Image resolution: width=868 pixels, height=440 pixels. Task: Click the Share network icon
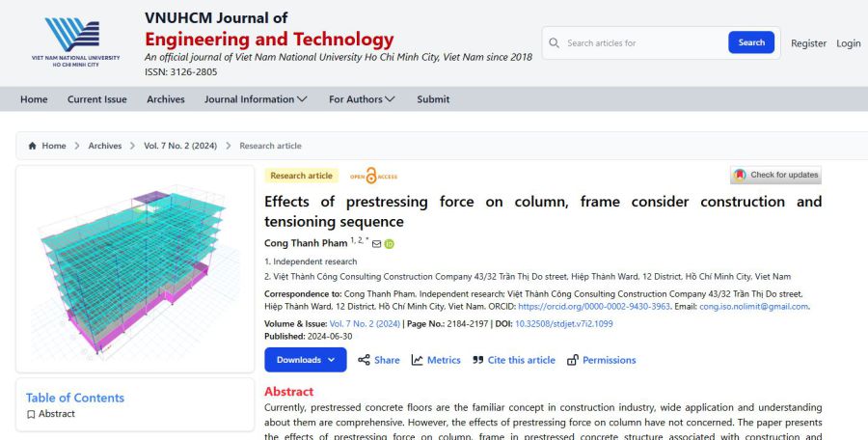pyautogui.click(x=364, y=360)
